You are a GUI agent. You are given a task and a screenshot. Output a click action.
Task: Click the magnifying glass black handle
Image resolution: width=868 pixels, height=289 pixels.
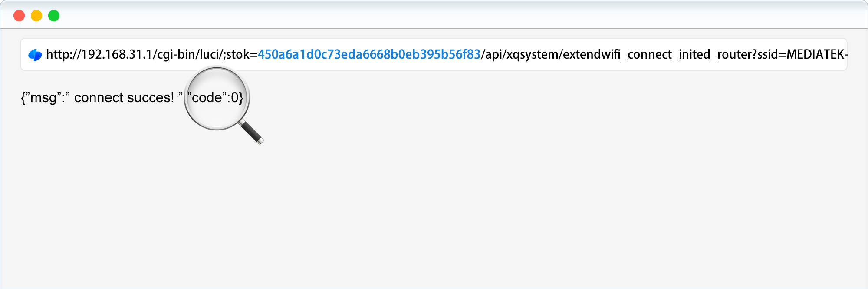pyautogui.click(x=251, y=132)
